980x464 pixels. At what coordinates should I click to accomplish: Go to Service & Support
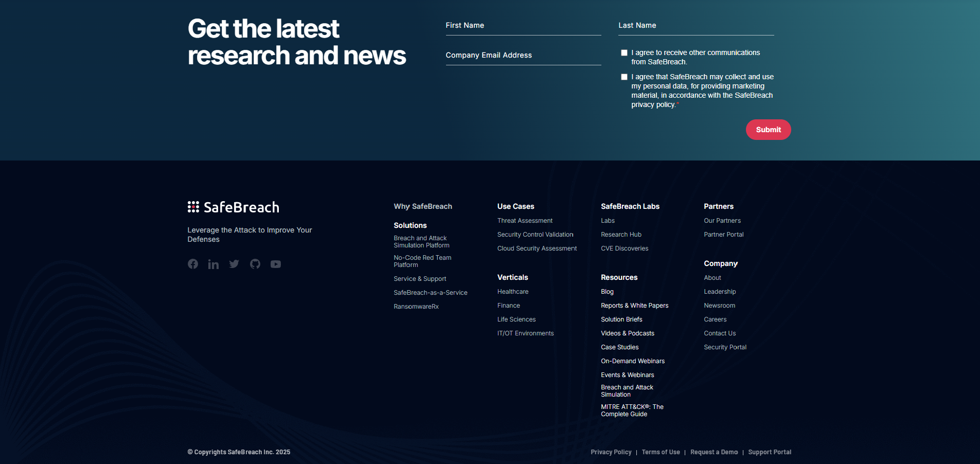420,279
